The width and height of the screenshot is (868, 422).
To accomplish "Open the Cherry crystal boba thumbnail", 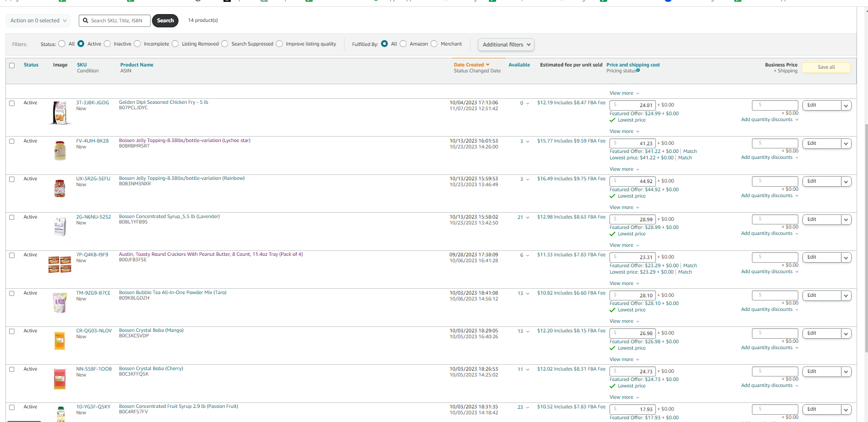I will coord(60,379).
